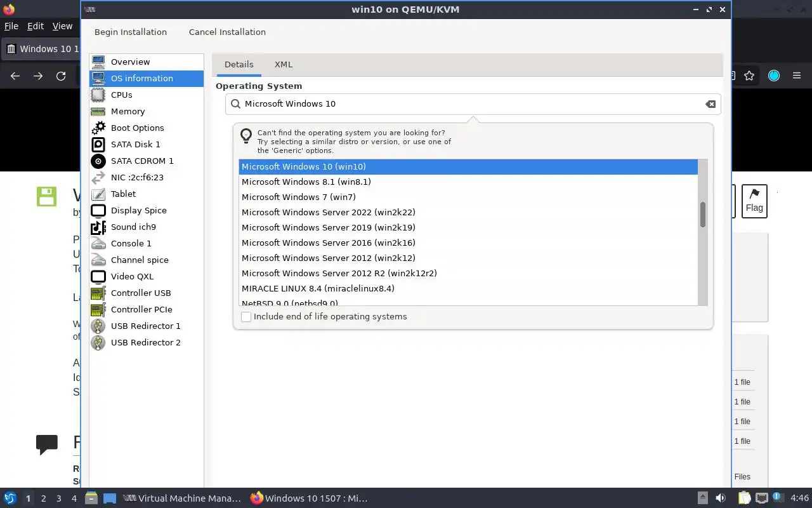
Task: Open Virtual Machine Manager taskbar entry
Action: click(182, 498)
